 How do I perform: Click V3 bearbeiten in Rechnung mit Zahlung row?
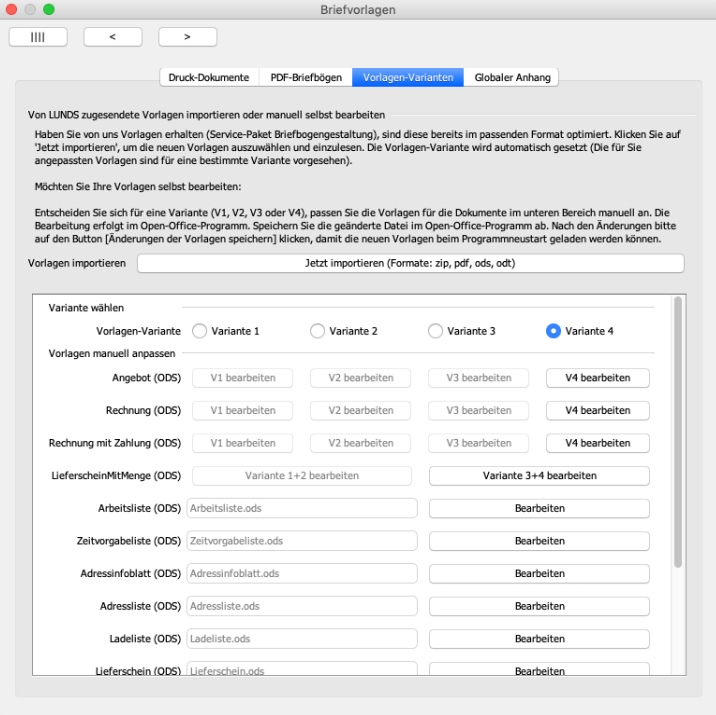tap(479, 443)
